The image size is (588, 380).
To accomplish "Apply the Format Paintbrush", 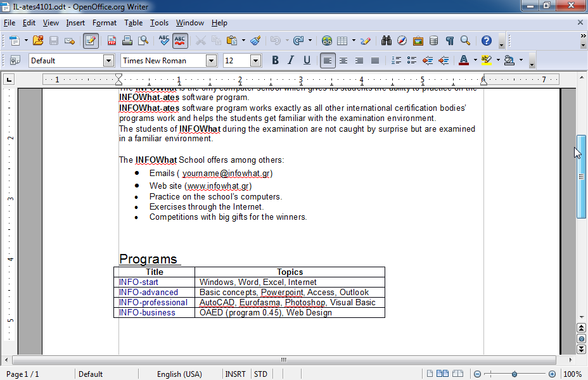I will (255, 40).
